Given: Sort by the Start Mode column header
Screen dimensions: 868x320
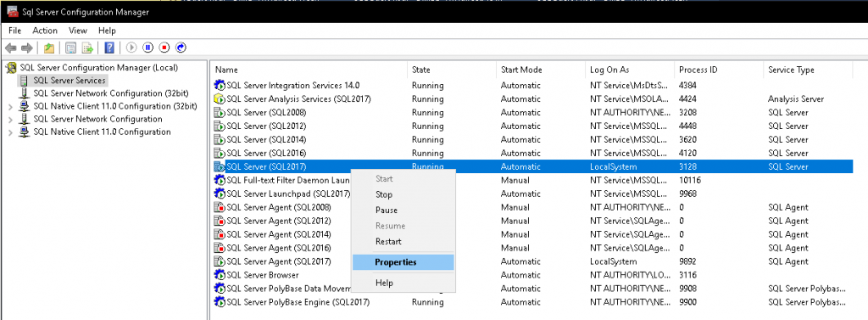Looking at the screenshot, I should pos(540,70).
